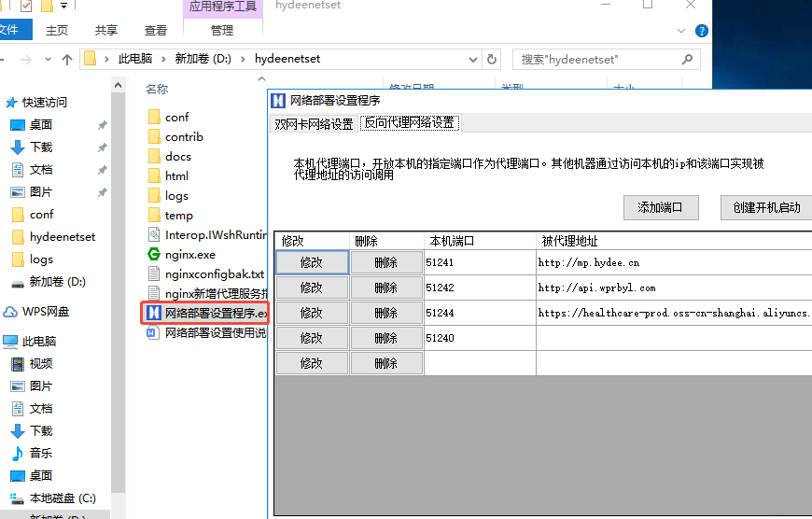The height and width of the screenshot is (519, 812).
Task: Switch to the 管理 ribbon tab
Action: (x=222, y=31)
